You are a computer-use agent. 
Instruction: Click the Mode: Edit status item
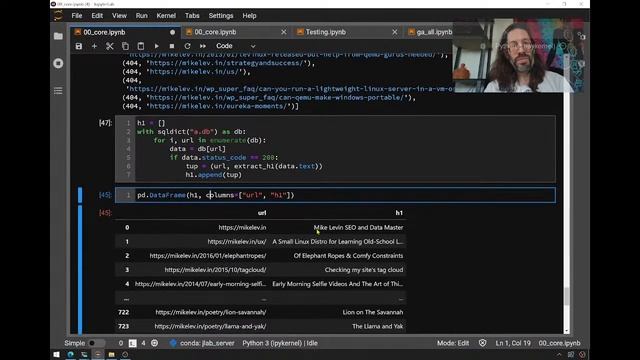coord(453,343)
